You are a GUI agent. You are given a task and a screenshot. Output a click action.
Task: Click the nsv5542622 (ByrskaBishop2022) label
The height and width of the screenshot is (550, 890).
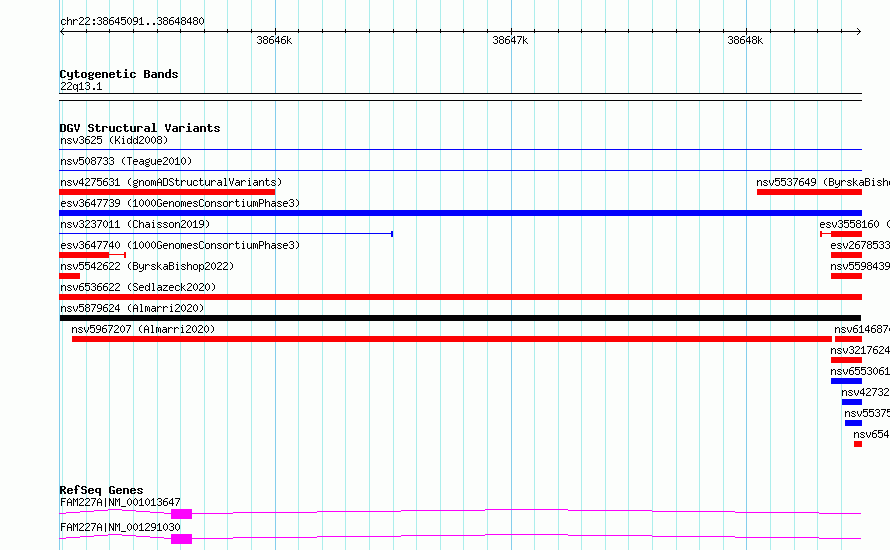[x=147, y=266]
